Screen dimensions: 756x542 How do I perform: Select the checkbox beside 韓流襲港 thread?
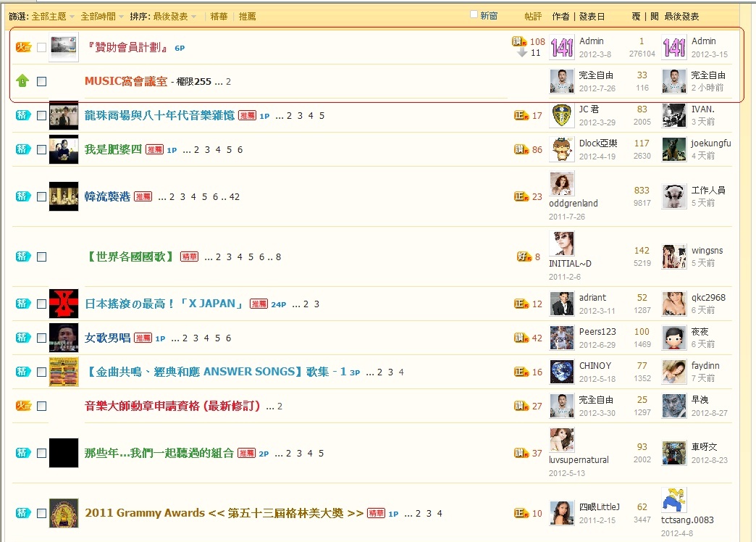(41, 196)
